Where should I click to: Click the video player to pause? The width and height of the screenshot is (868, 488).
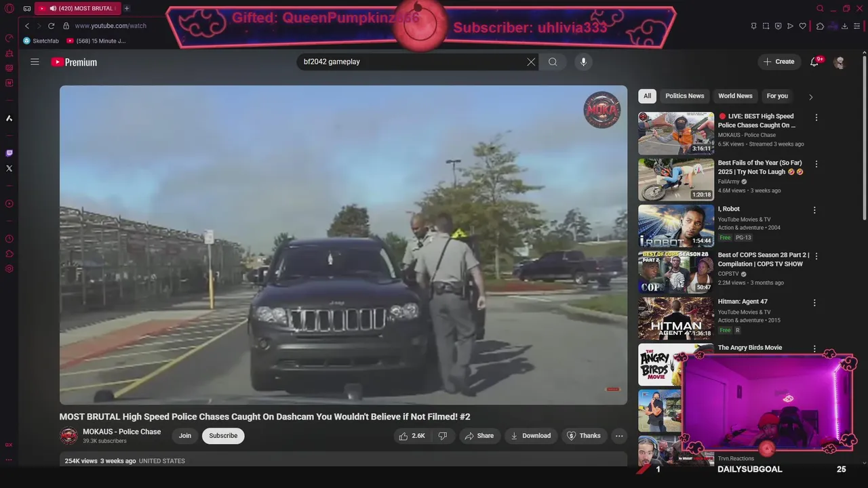click(x=343, y=245)
